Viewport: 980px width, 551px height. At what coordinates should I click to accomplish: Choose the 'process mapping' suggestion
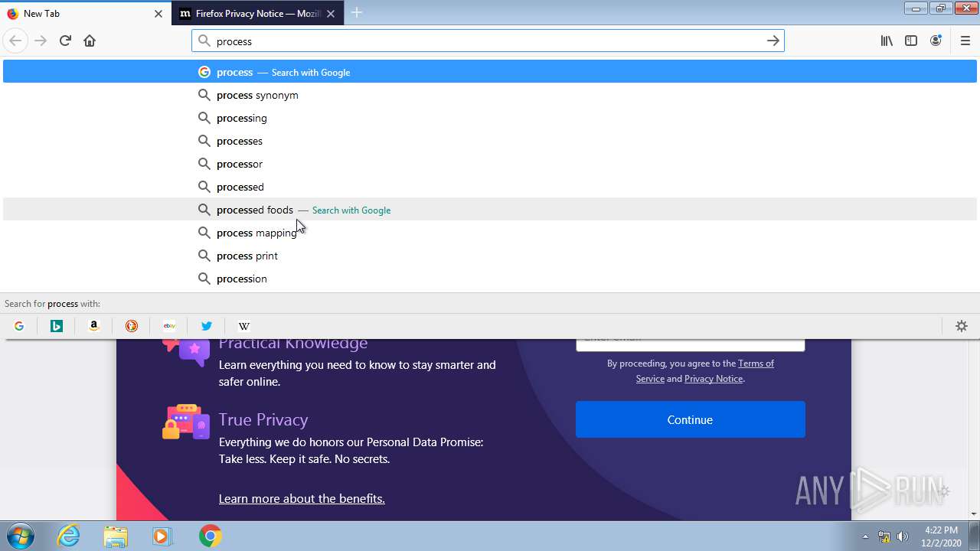(490, 233)
